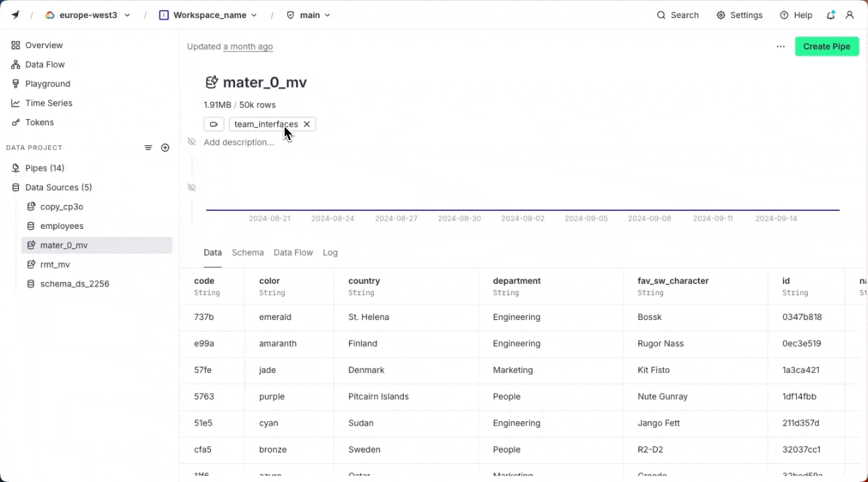Open Settings in the top bar
The image size is (868, 482).
[x=739, y=15]
